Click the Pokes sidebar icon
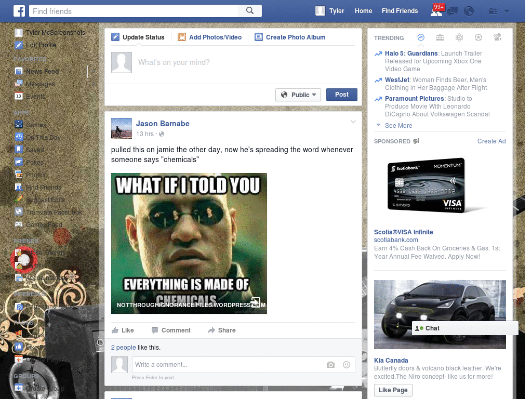The height and width of the screenshot is (399, 532). (19, 162)
